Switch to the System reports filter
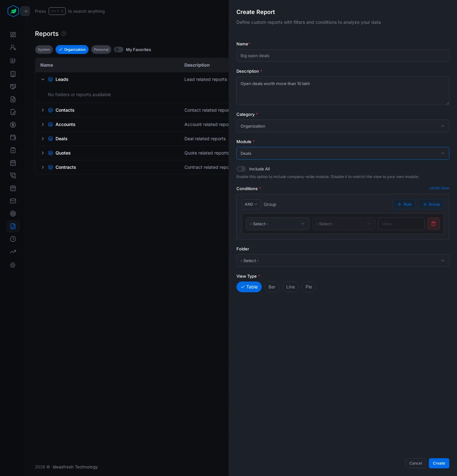This screenshot has height=476, width=457. pyautogui.click(x=44, y=50)
